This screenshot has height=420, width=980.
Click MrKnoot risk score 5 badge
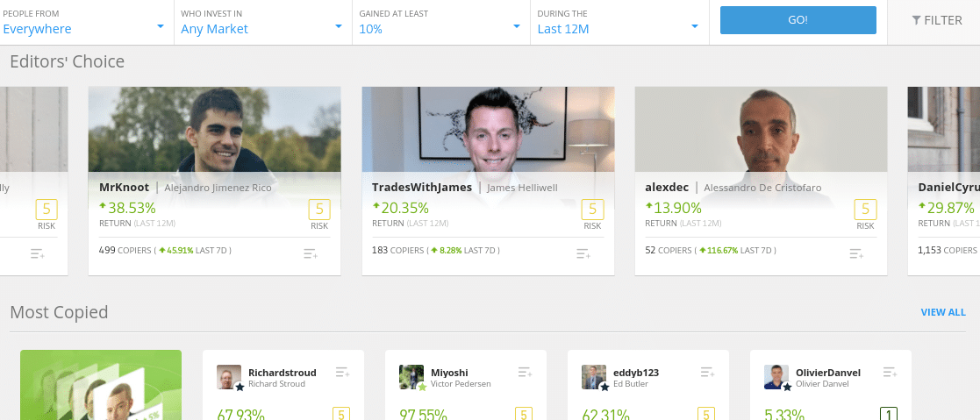319,210
